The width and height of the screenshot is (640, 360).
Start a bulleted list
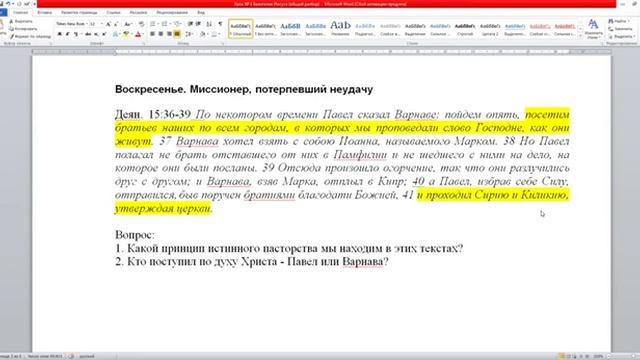pos(153,24)
